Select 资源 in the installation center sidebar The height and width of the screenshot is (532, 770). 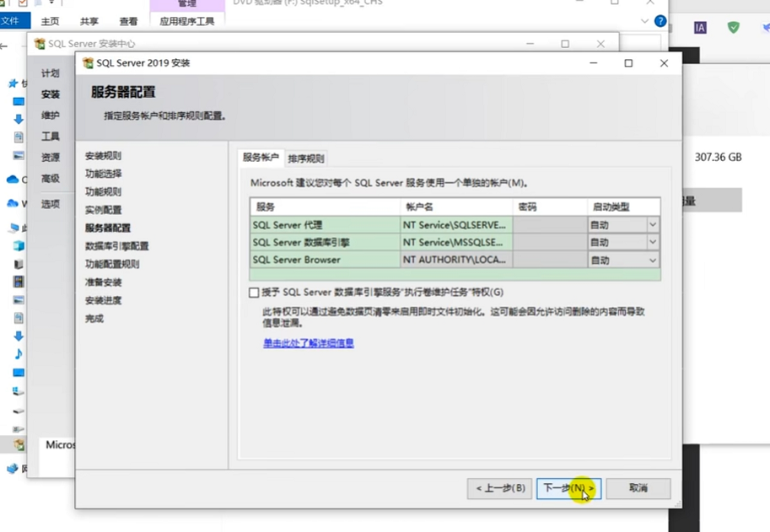(x=50, y=158)
